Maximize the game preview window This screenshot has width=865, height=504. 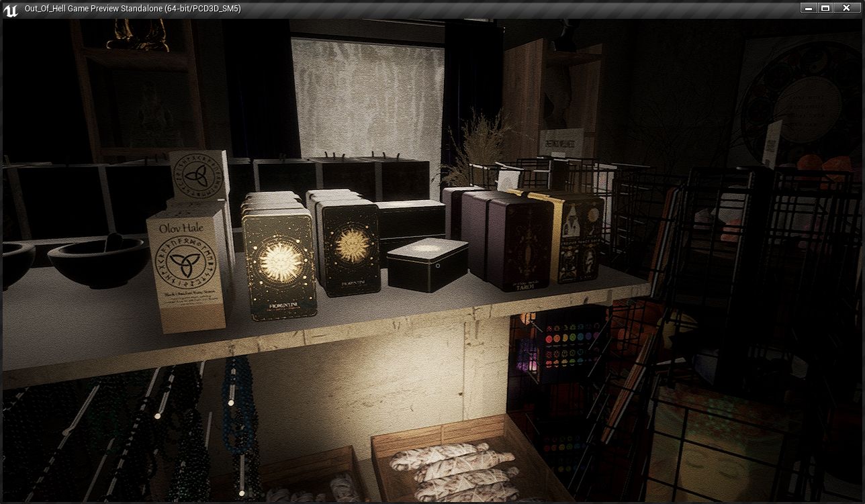[x=826, y=8]
